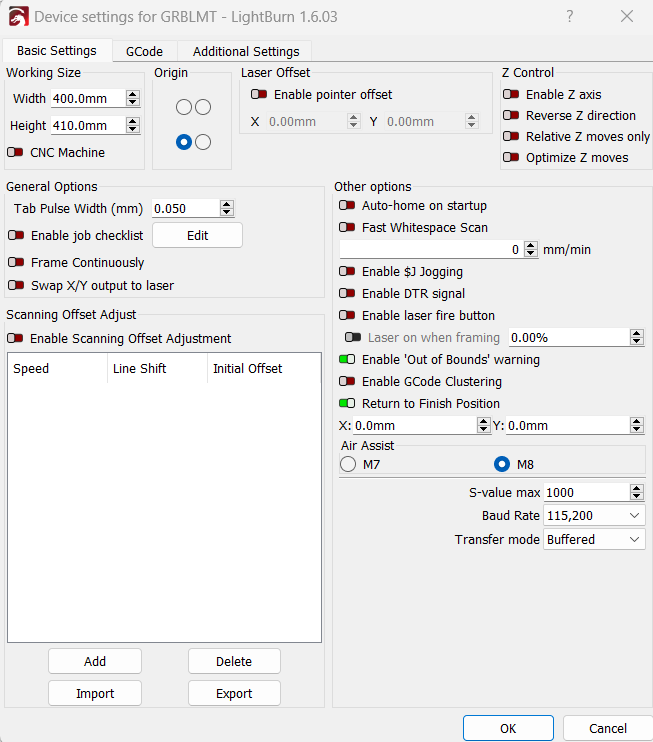
Task: Open the Transfer mode dropdown
Action: [594, 539]
